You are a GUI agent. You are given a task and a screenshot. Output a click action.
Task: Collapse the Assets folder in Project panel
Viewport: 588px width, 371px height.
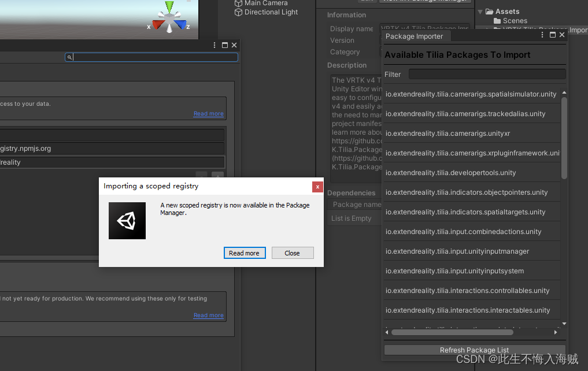pyautogui.click(x=480, y=12)
